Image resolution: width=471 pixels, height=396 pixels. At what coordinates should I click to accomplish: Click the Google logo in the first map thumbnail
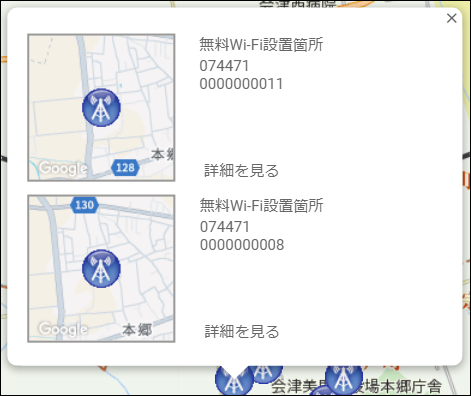click(x=63, y=168)
